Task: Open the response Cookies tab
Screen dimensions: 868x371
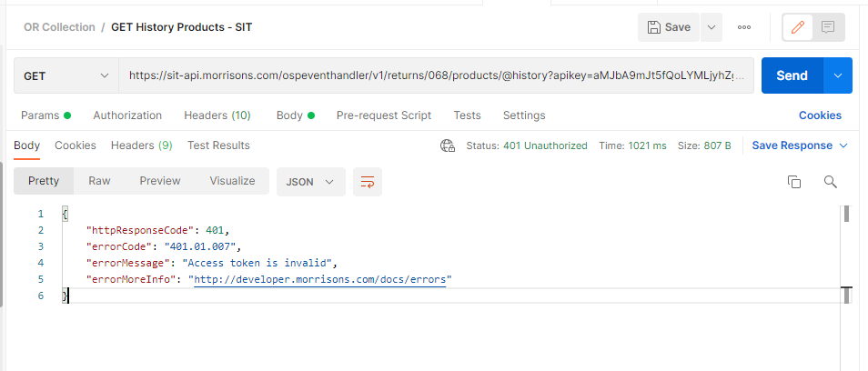Action: tap(76, 145)
